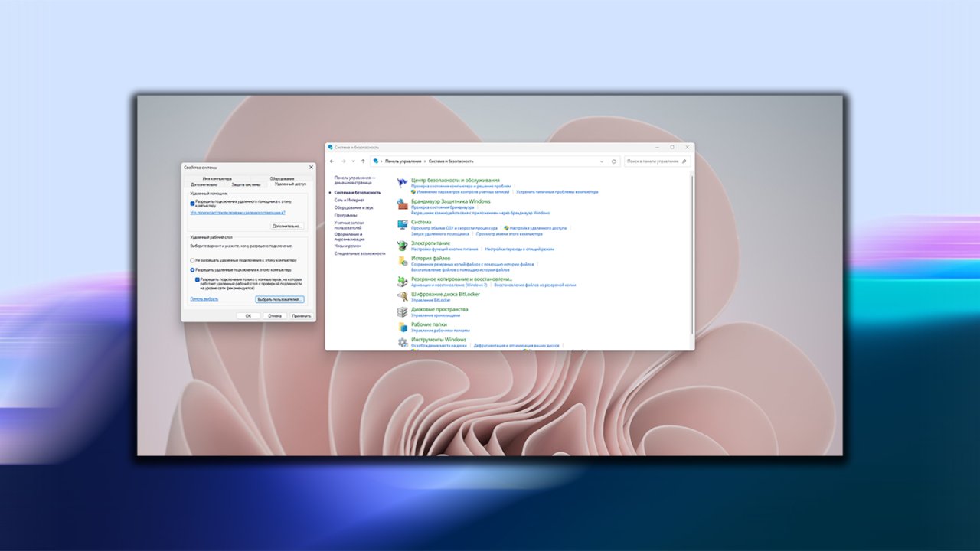Screen dimensions: 980x551
Task: Open the BitLocker keys icon
Action: pos(403,296)
